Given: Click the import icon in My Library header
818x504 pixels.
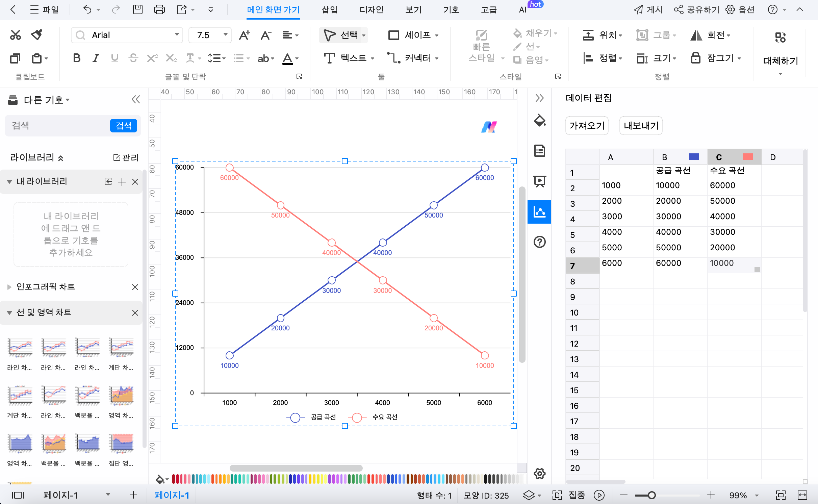Looking at the screenshot, I should point(108,182).
